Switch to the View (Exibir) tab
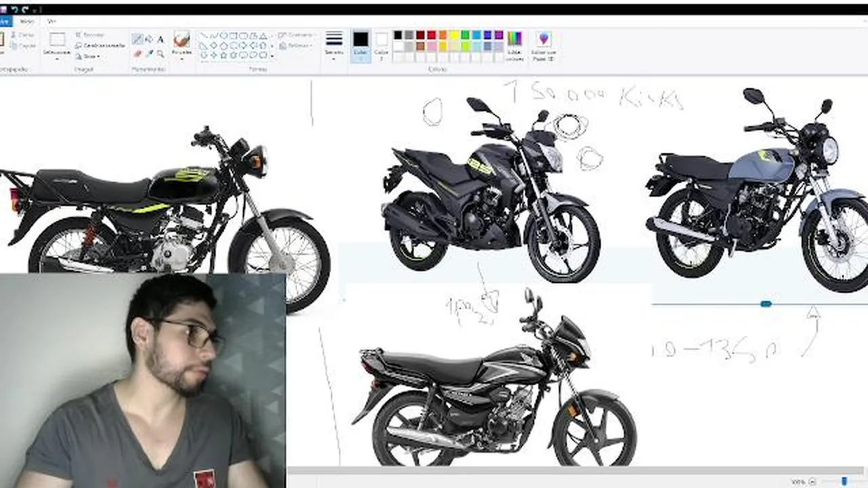This screenshot has height=488, width=868. click(52, 21)
